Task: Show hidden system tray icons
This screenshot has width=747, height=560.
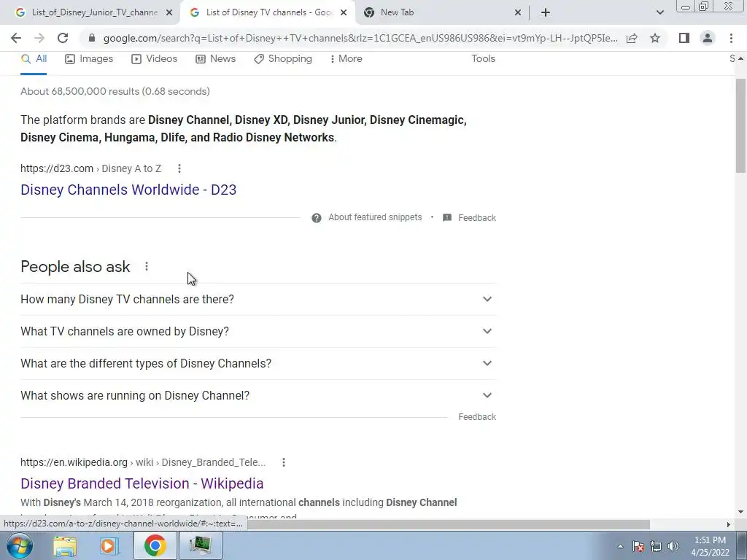Action: pyautogui.click(x=620, y=546)
